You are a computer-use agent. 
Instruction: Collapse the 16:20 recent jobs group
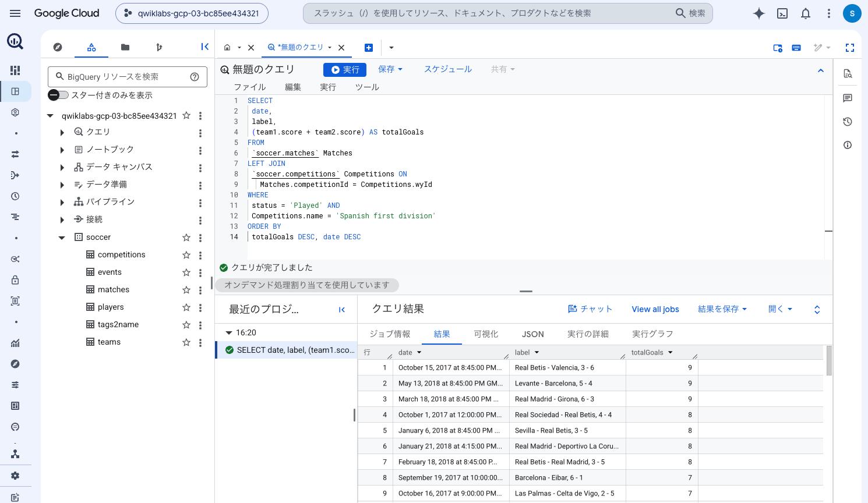pos(229,333)
